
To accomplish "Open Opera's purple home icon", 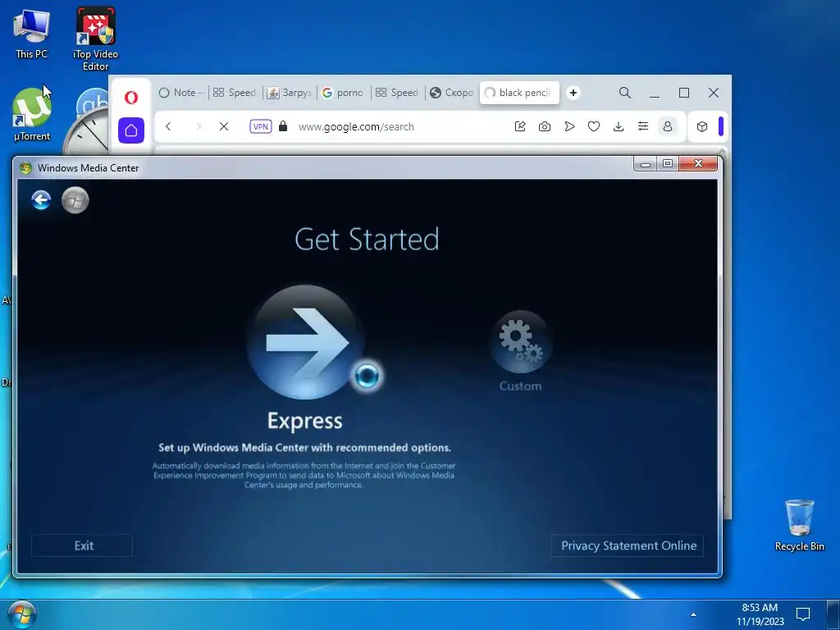I will pyautogui.click(x=131, y=130).
